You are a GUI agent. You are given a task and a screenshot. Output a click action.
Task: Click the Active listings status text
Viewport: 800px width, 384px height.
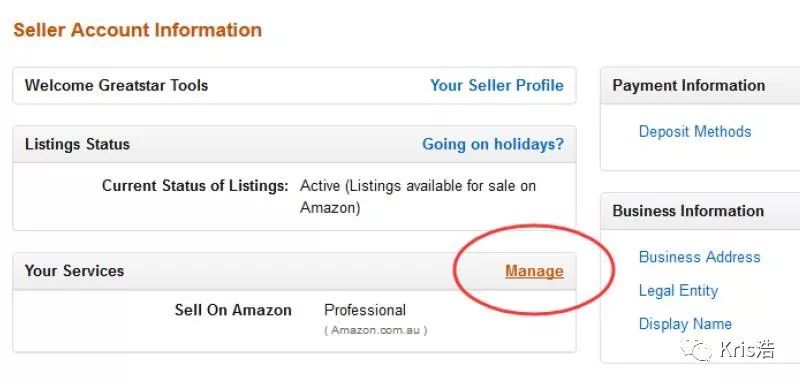(418, 197)
